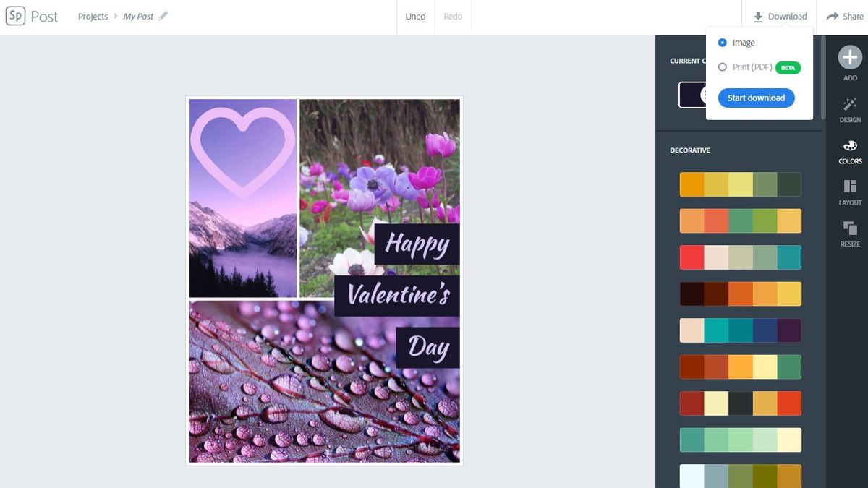Go back to Projects
The image size is (868, 488).
pyautogui.click(x=93, y=16)
